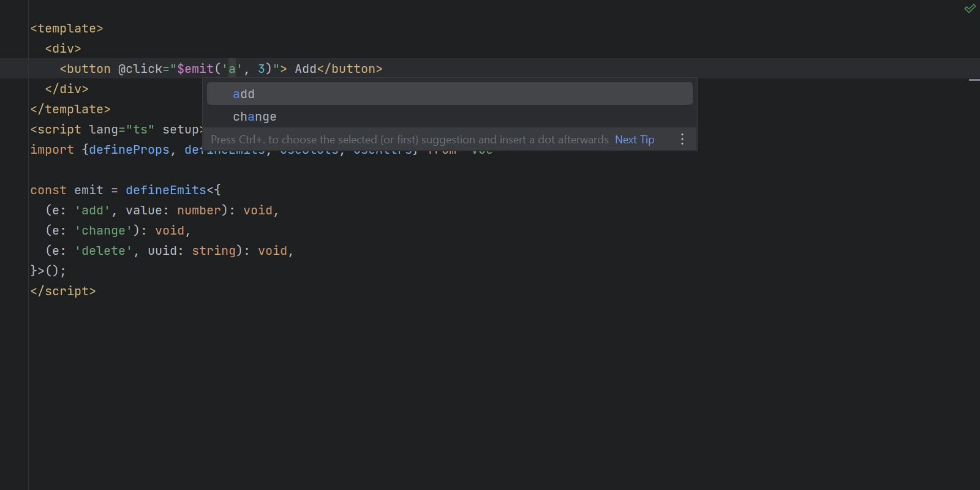This screenshot has height=490, width=980.
Task: Click the 'const' keyword
Action: click(48, 190)
